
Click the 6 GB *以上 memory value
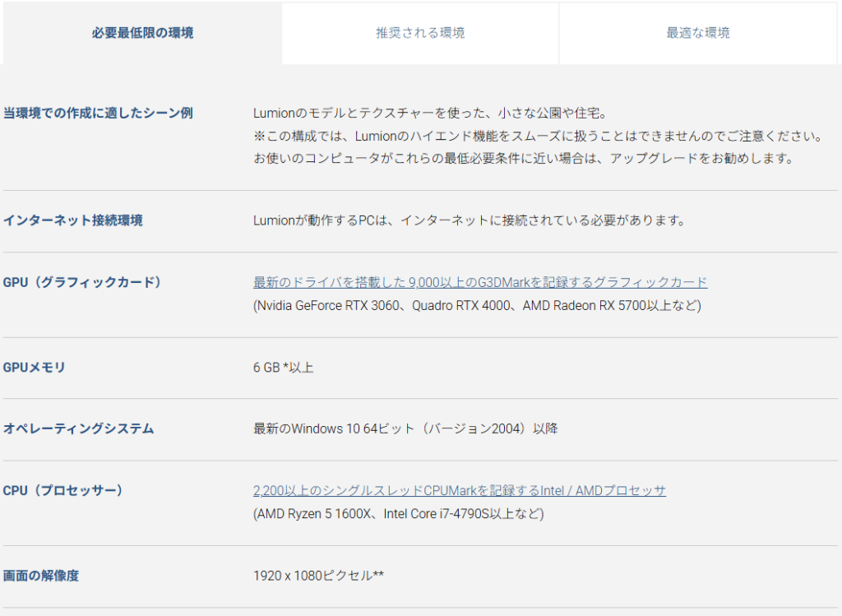tap(283, 368)
